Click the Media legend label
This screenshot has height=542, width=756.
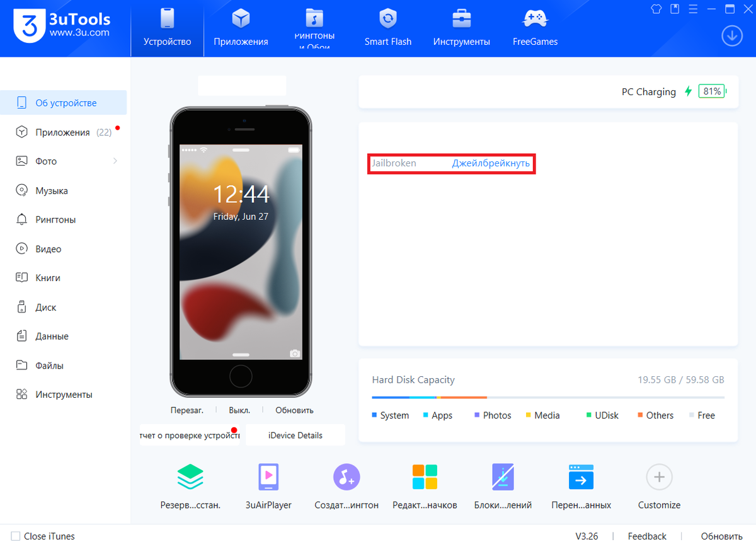click(547, 415)
